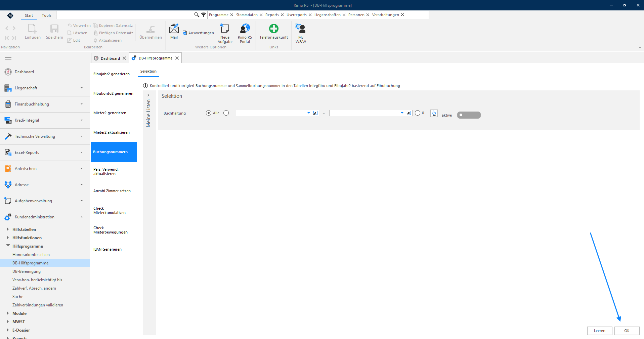Image resolution: width=644 pixels, height=339 pixels.
Task: Toggle the aktive switch
Action: click(x=469, y=115)
